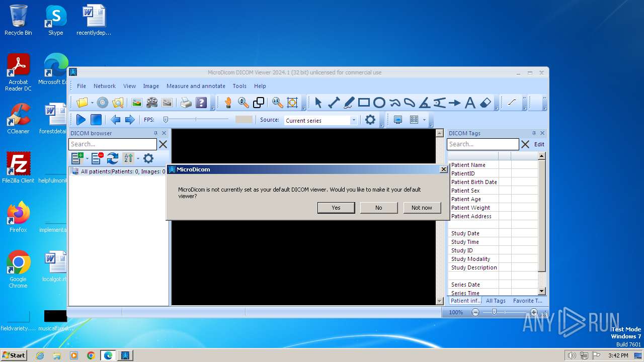
Task: Click the DICOM browser search field
Action: 113,144
